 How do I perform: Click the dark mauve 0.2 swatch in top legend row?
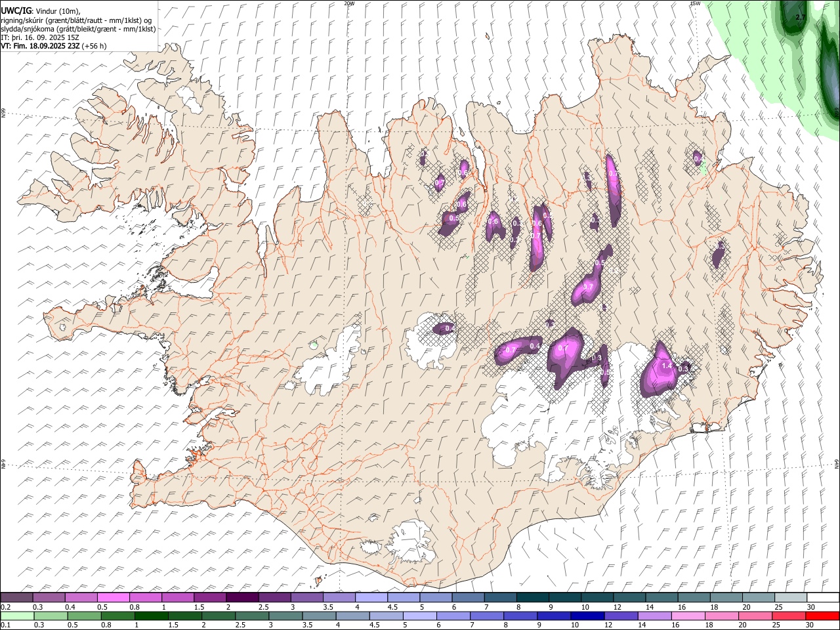tap(16, 597)
